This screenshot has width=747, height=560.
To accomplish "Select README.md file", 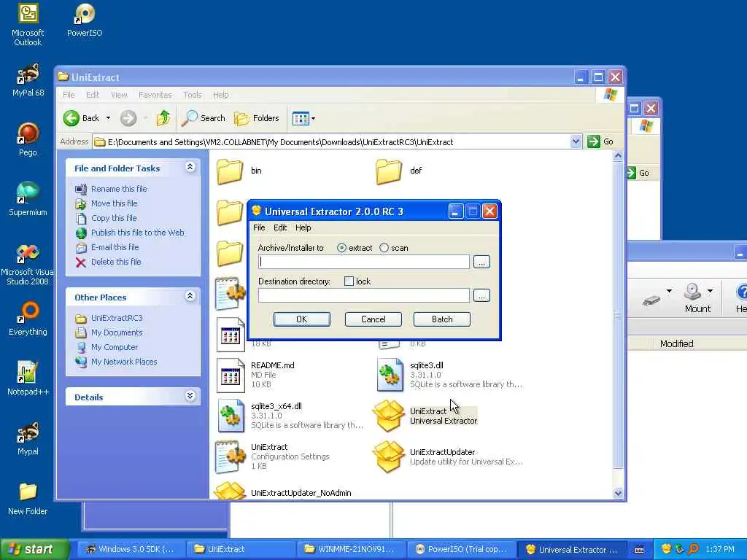I will click(x=256, y=375).
